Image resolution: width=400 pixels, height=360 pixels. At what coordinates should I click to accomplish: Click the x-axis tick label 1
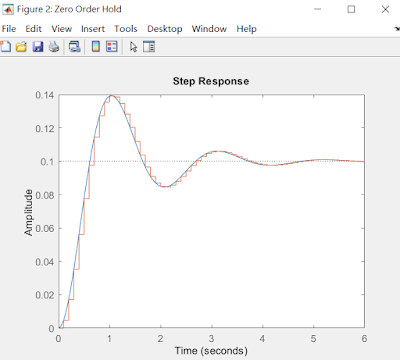click(109, 339)
